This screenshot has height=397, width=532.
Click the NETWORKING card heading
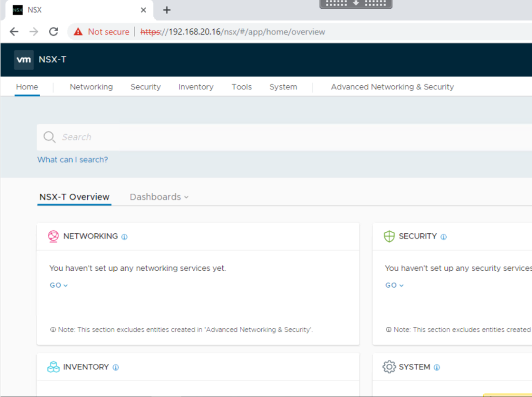click(90, 236)
